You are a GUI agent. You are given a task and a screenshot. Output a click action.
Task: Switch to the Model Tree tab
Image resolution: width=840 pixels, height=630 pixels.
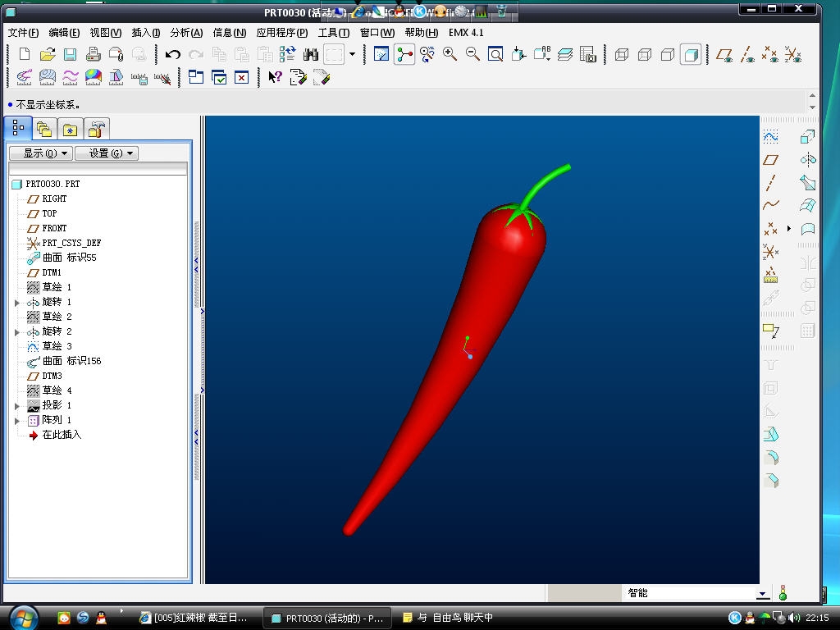18,128
